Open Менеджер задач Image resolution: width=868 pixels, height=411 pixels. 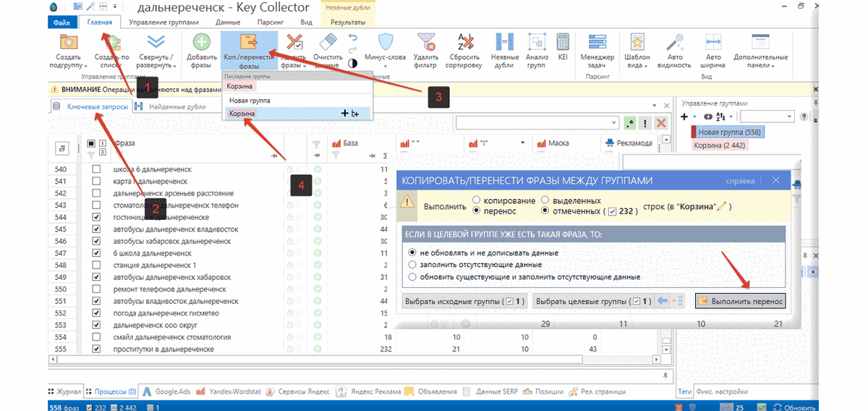597,51
